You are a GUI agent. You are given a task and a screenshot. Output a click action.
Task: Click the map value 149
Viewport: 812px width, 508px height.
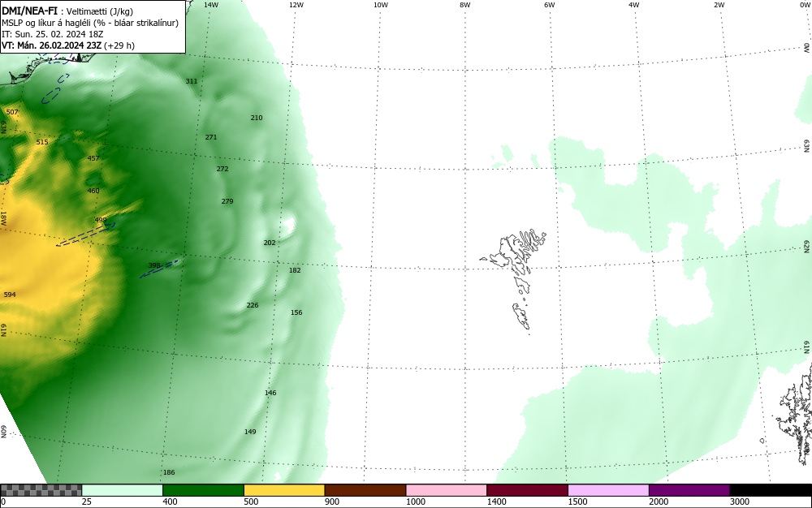point(250,432)
